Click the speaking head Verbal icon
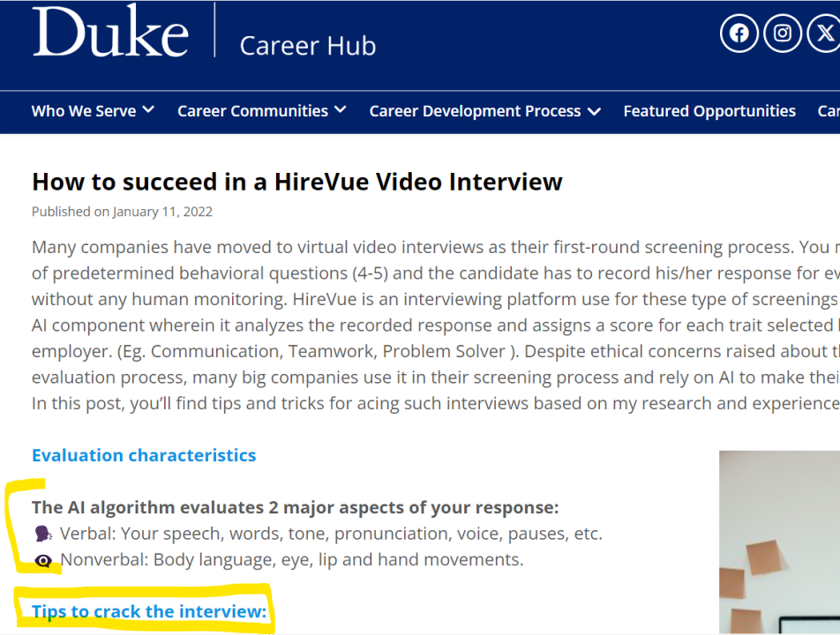 (43, 534)
